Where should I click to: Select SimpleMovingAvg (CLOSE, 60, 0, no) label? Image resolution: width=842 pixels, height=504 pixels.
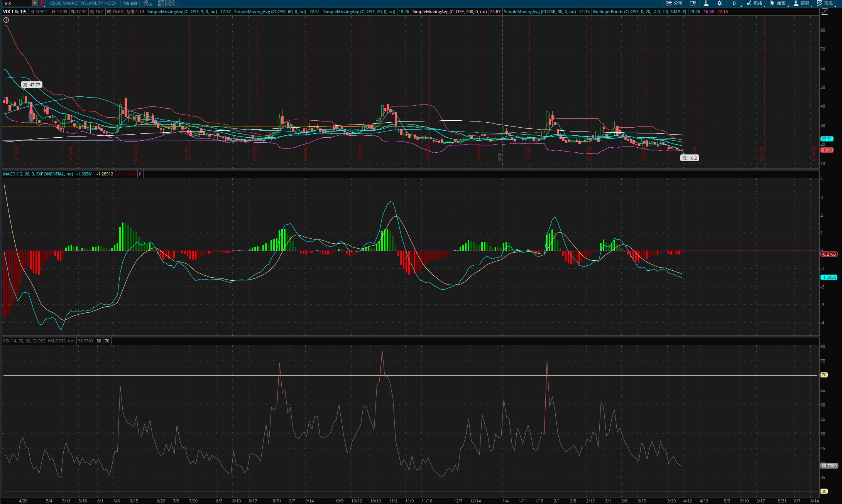(270, 12)
